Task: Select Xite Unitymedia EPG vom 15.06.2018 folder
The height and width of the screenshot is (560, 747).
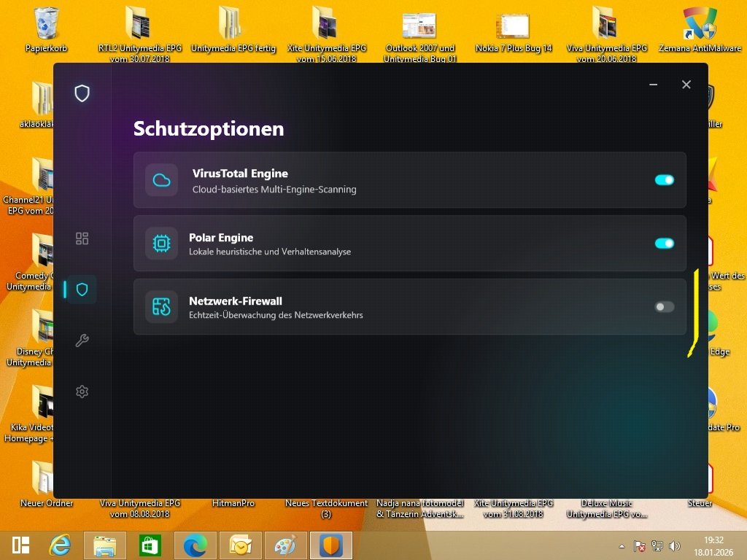Action: pyautogui.click(x=326, y=34)
